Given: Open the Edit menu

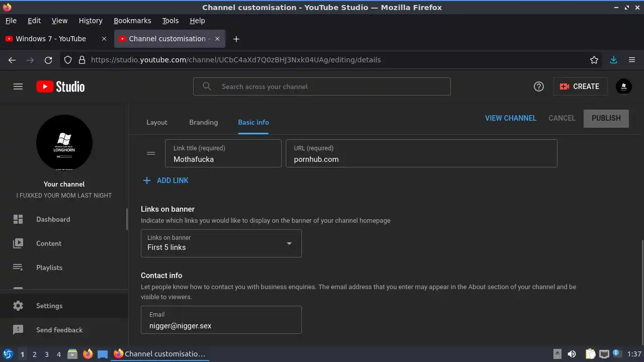Looking at the screenshot, I should (34, 21).
